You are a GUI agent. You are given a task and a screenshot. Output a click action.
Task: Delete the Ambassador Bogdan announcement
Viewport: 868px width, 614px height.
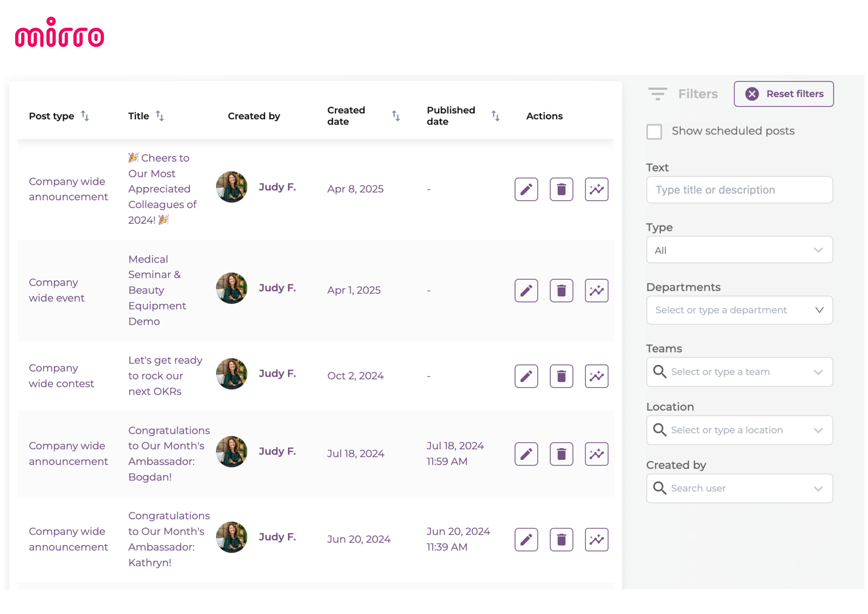click(561, 454)
